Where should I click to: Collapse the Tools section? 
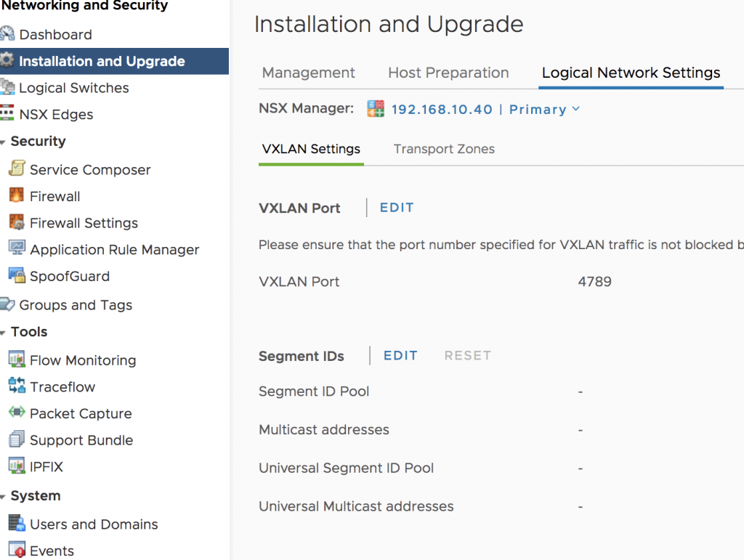pos(3,333)
